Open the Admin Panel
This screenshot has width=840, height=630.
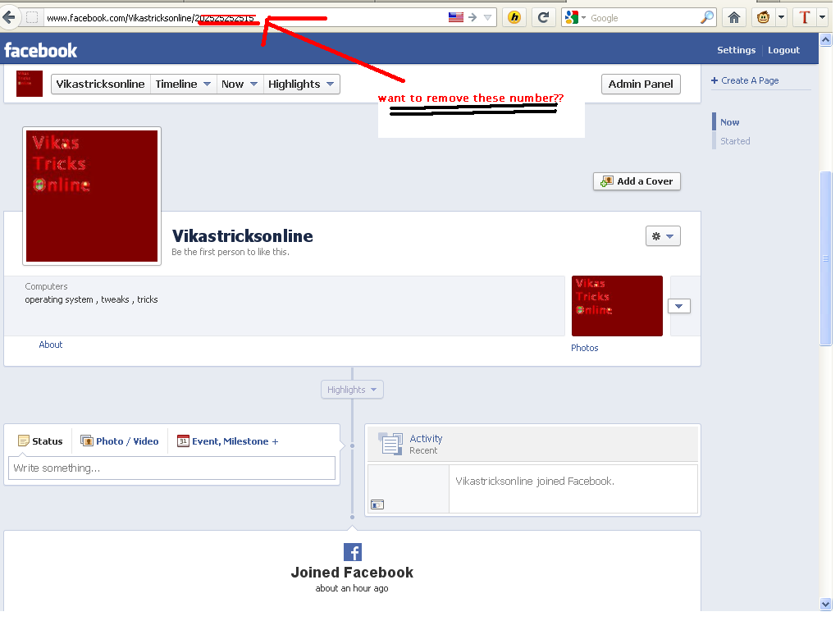(x=641, y=83)
